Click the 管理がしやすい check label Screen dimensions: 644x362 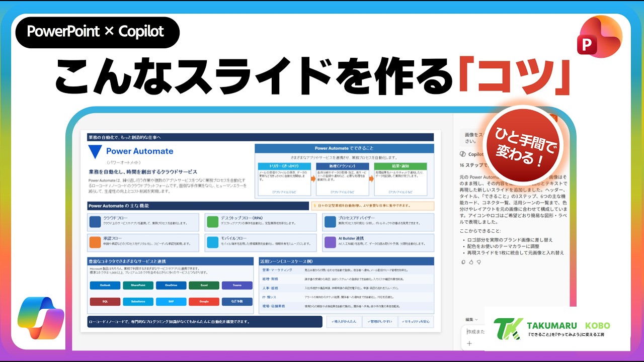[x=380, y=322]
